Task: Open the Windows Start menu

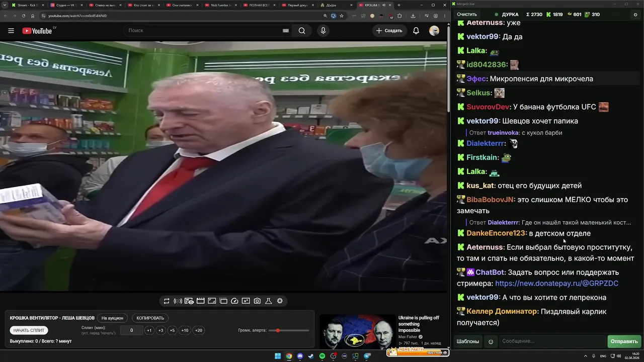Action: click(x=277, y=356)
